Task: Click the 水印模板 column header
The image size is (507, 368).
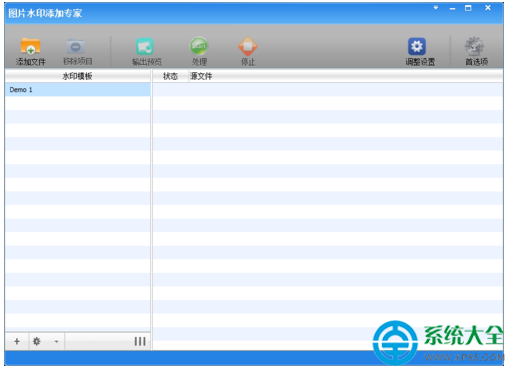Action: tap(78, 76)
